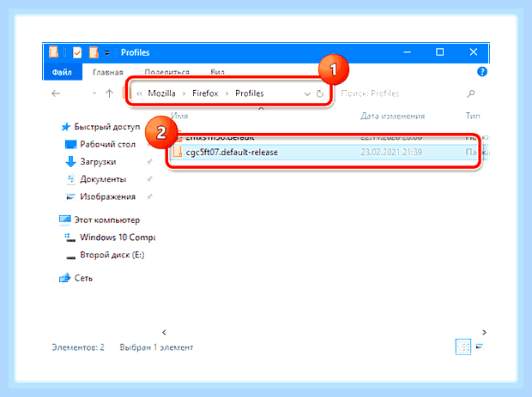Click the Быстрый доступ star icon
Screen dimensions: 532x397
65,127
